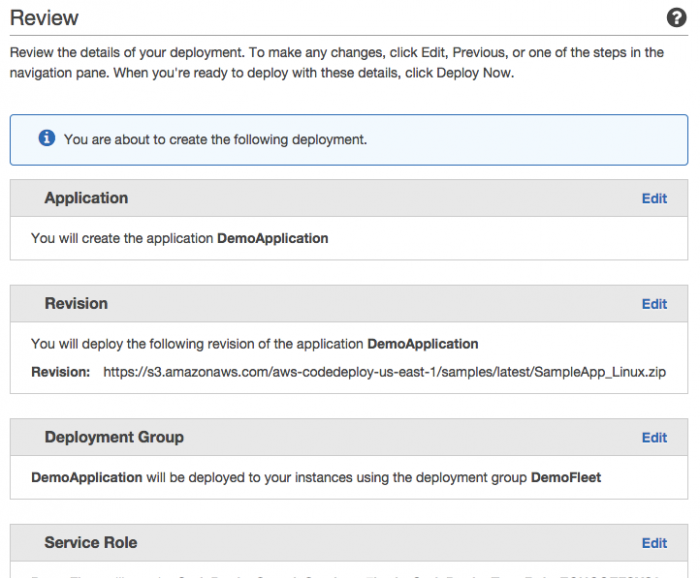Click the blue info icon in the banner
The height and width of the screenshot is (578, 700).
(x=47, y=138)
